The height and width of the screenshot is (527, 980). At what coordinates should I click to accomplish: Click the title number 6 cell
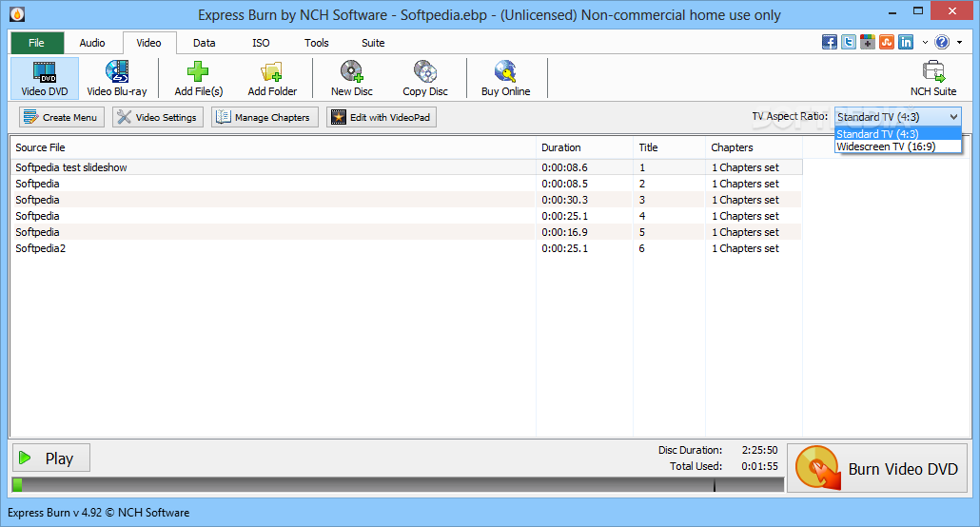642,248
